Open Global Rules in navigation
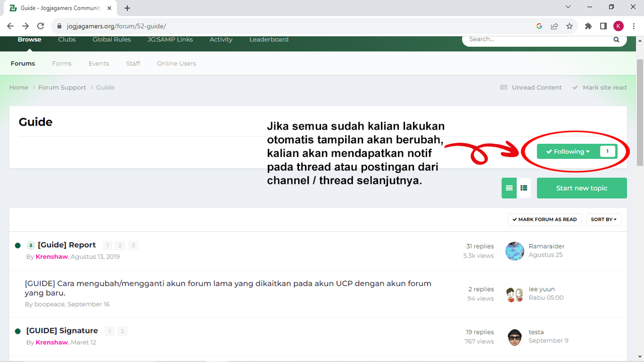Image resolution: width=644 pixels, height=362 pixels. point(112,39)
